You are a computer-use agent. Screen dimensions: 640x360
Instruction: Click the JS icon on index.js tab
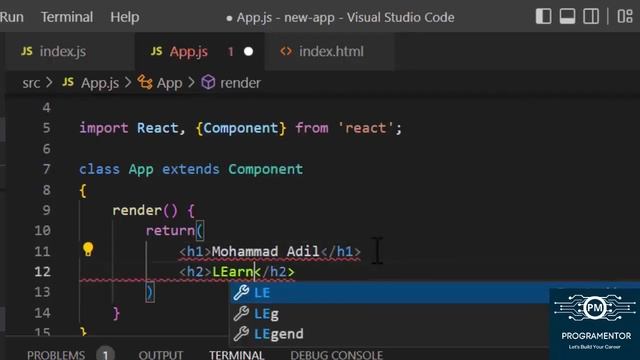(27, 51)
